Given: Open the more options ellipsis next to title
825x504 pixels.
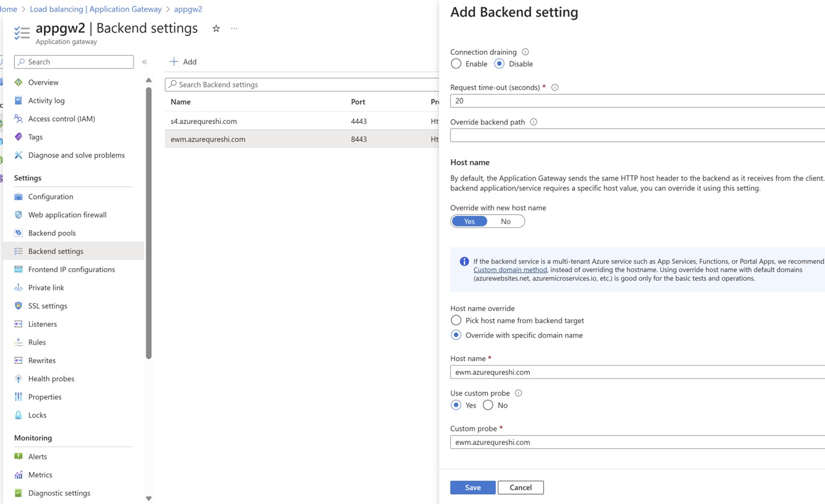Looking at the screenshot, I should point(234,29).
